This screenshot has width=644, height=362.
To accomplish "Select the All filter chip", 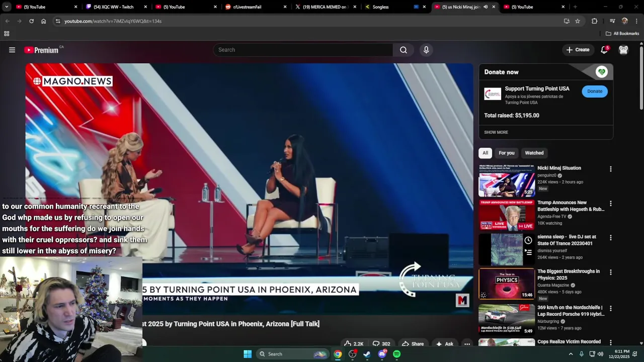I will click(x=485, y=153).
